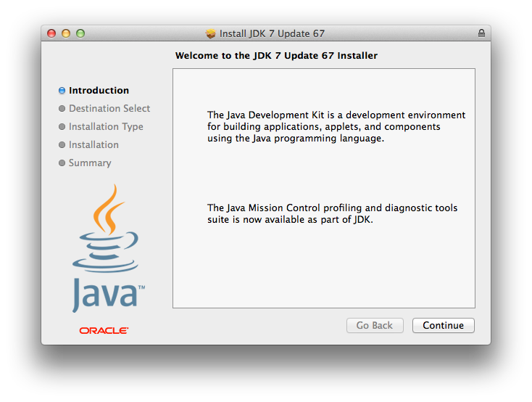Click the gray bullet beside Summary

pos(62,163)
